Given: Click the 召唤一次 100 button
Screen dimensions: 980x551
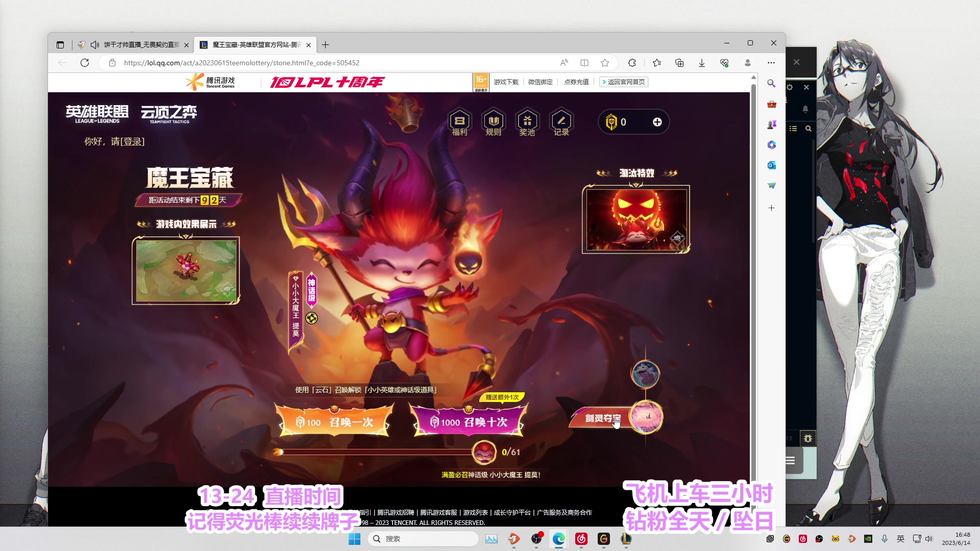Looking at the screenshot, I should tap(334, 422).
